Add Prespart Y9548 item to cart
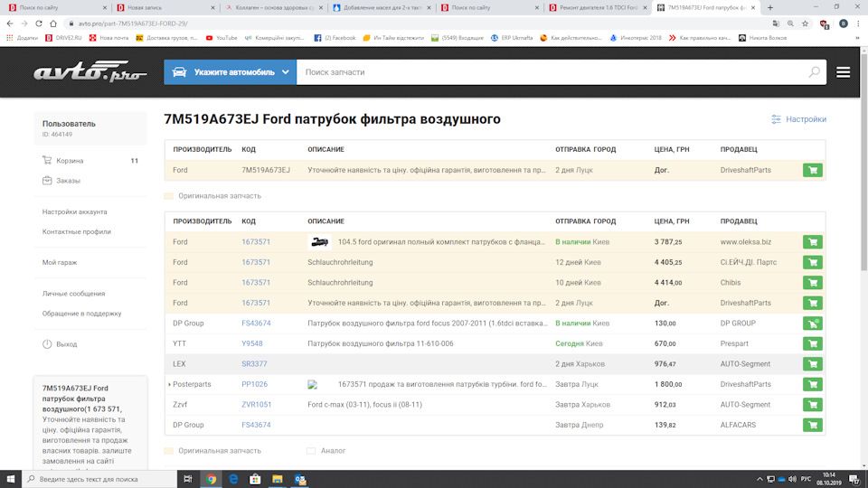Viewport: 868px width, 488px height. 813,343
